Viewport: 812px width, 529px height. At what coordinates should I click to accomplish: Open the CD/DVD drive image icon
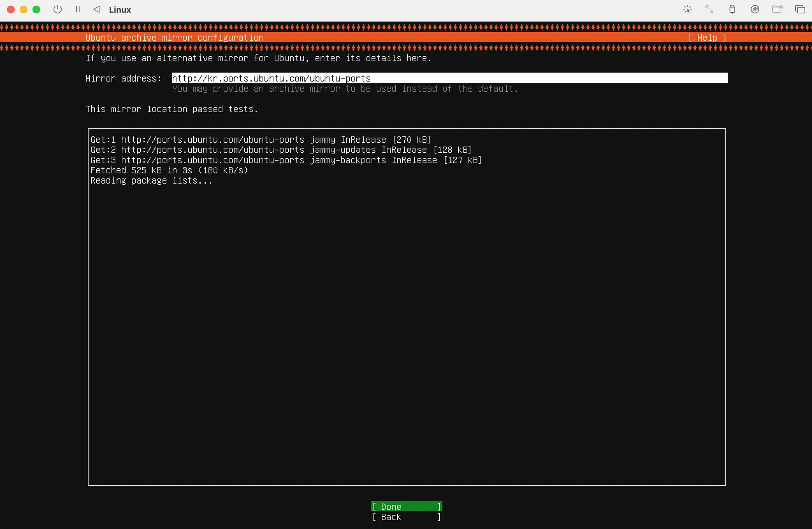pyautogui.click(x=755, y=9)
